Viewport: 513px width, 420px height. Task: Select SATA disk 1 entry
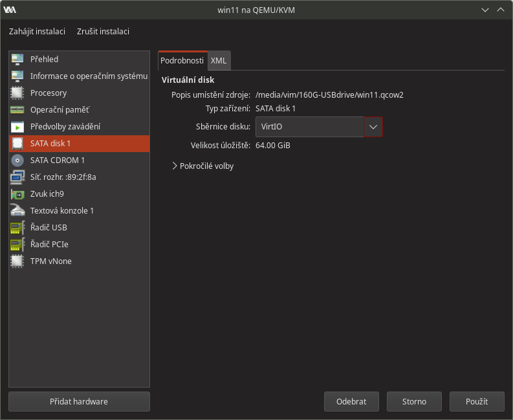(x=79, y=144)
